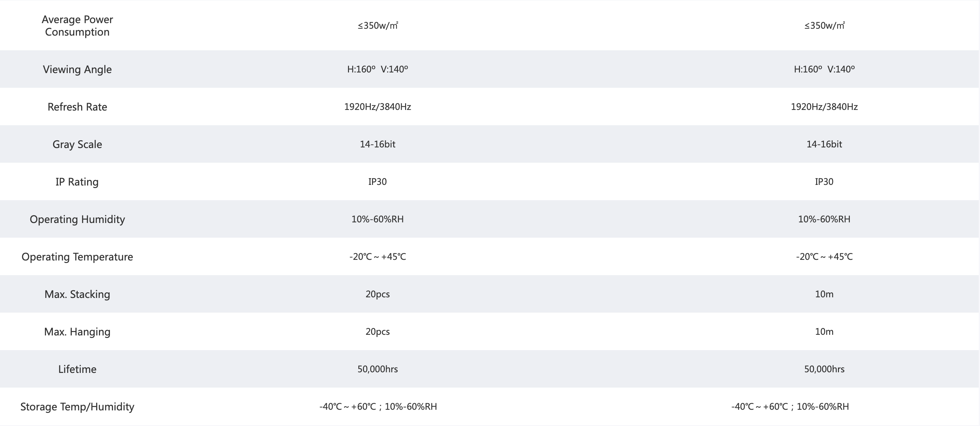
Task: Click the Gray Scale label
Action: [77, 144]
